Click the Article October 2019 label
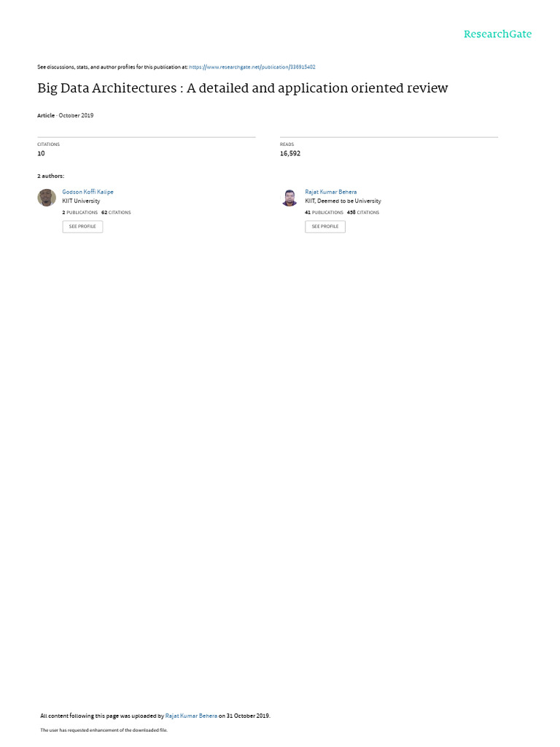The height and width of the screenshot is (747, 560). [65, 115]
